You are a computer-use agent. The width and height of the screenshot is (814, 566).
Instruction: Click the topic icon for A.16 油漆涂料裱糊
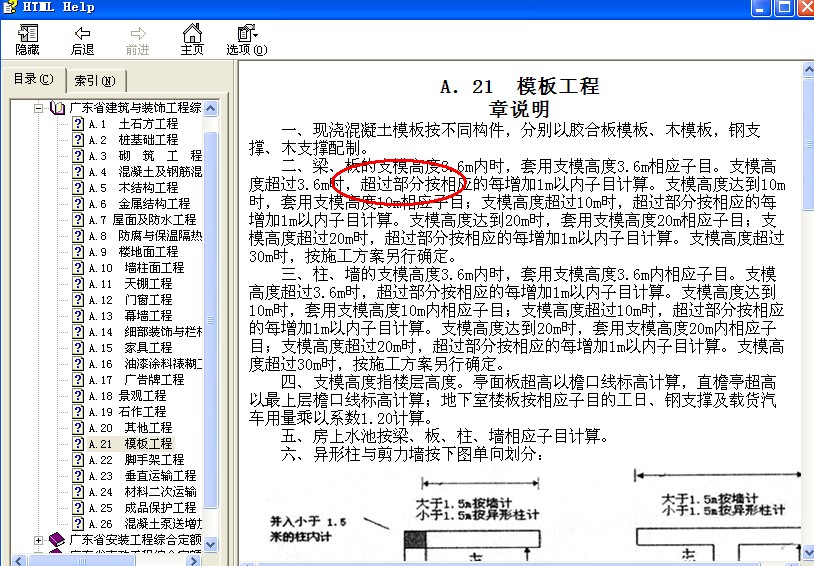pyautogui.click(x=78, y=363)
